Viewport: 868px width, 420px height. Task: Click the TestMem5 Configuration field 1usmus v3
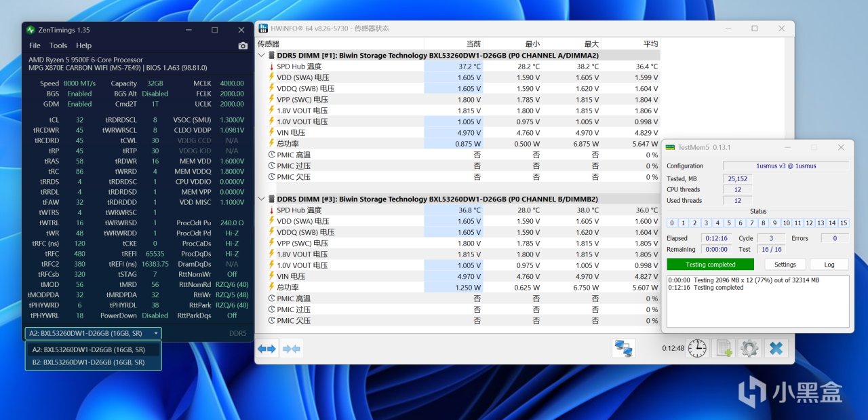pos(785,166)
